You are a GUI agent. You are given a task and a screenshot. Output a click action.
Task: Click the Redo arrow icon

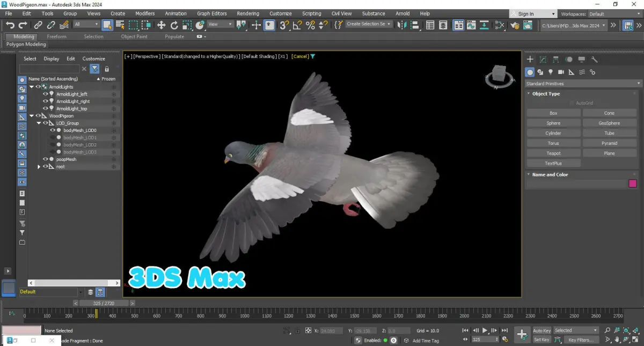[x=23, y=25]
